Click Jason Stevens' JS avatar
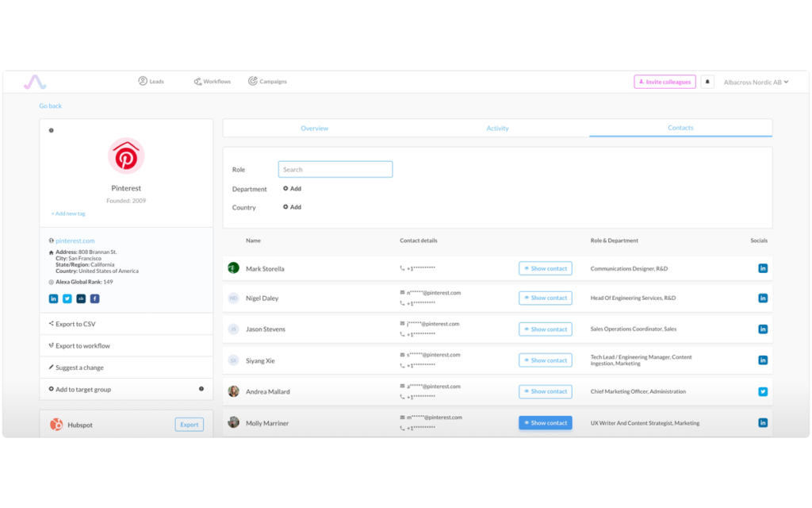Screen dimensions: 812x508 234,329
